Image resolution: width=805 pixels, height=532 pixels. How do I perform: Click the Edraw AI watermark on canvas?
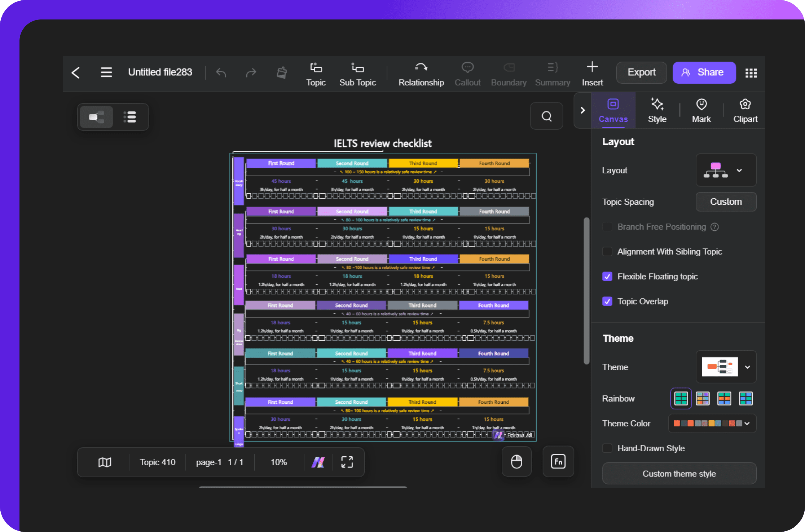point(513,435)
